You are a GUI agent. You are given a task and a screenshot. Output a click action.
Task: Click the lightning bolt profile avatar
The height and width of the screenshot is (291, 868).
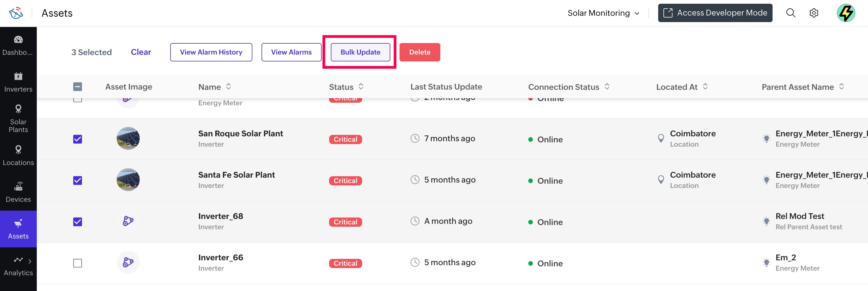(845, 13)
